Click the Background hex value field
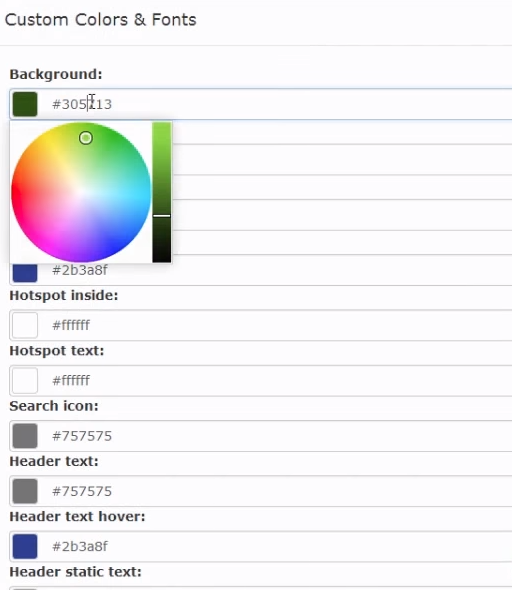This screenshot has height=590, width=512. 261,104
